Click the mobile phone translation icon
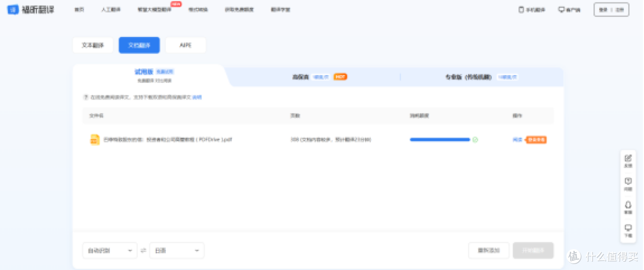Image resolution: width=644 pixels, height=270 pixels. [x=521, y=10]
